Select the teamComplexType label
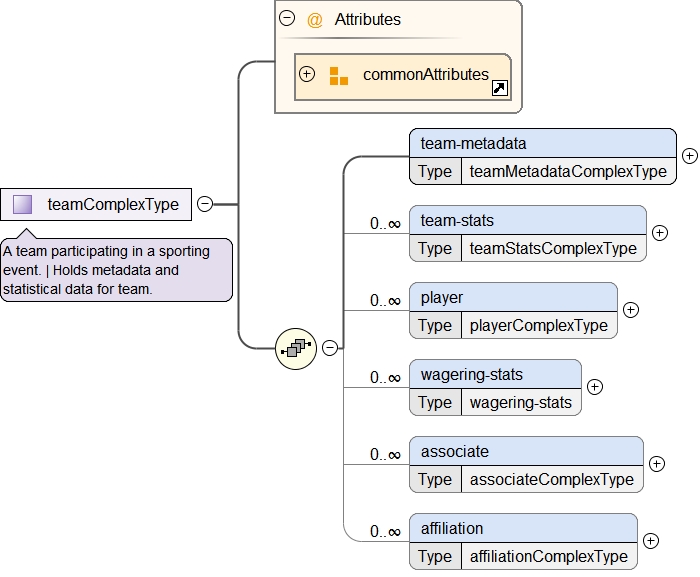 (x=113, y=205)
